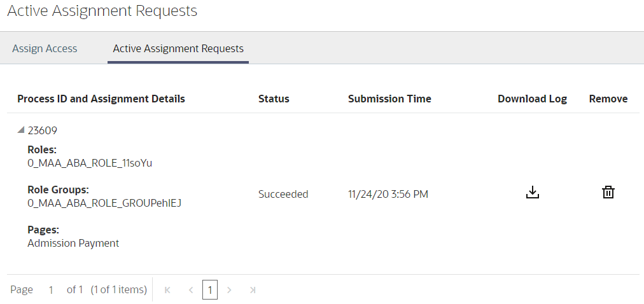644x304 pixels.
Task: Click the Download Log column header
Action: coord(532,99)
